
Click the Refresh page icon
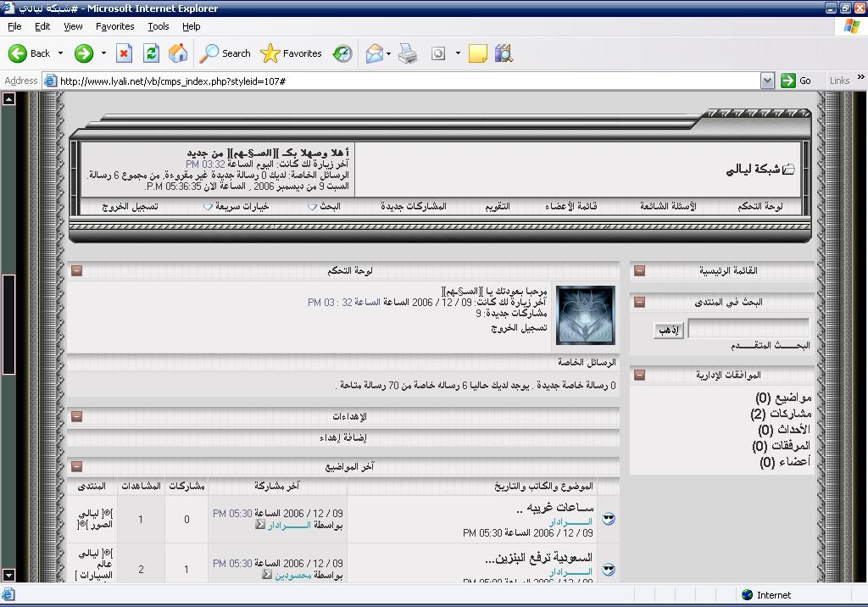[151, 53]
